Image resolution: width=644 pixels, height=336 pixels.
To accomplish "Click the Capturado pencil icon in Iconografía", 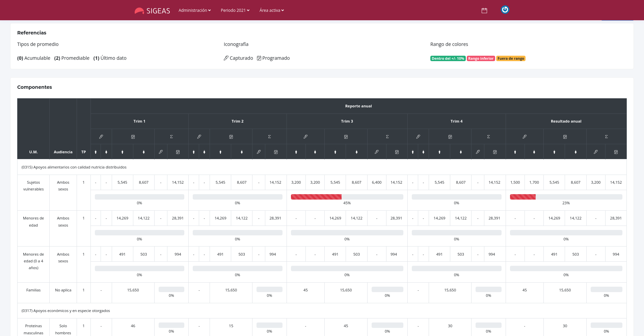I will tap(226, 58).
